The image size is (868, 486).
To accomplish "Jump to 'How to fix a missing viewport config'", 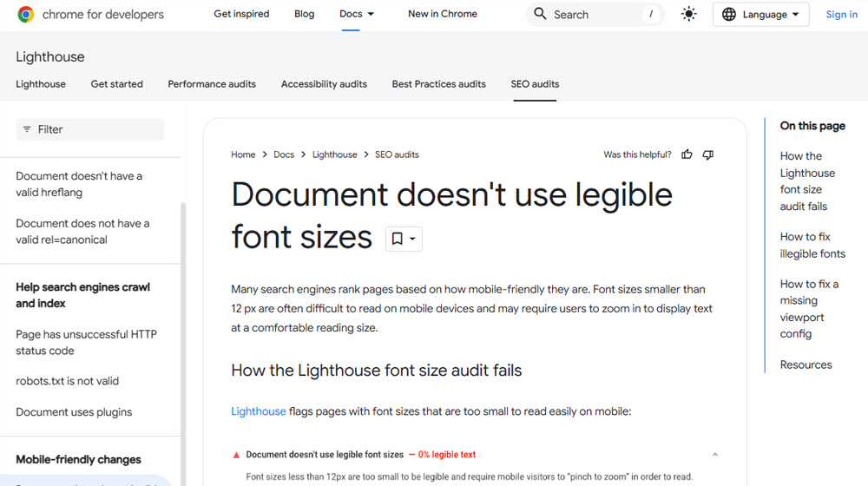I will pyautogui.click(x=809, y=308).
